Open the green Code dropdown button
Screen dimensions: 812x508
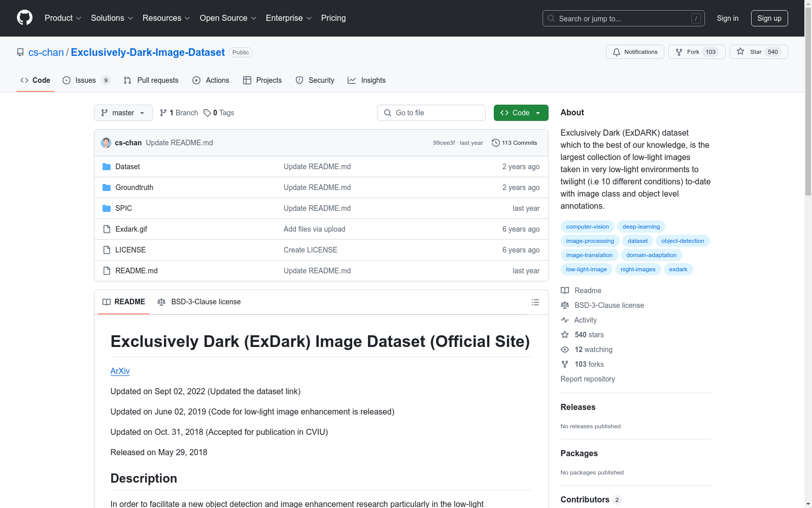(x=521, y=113)
